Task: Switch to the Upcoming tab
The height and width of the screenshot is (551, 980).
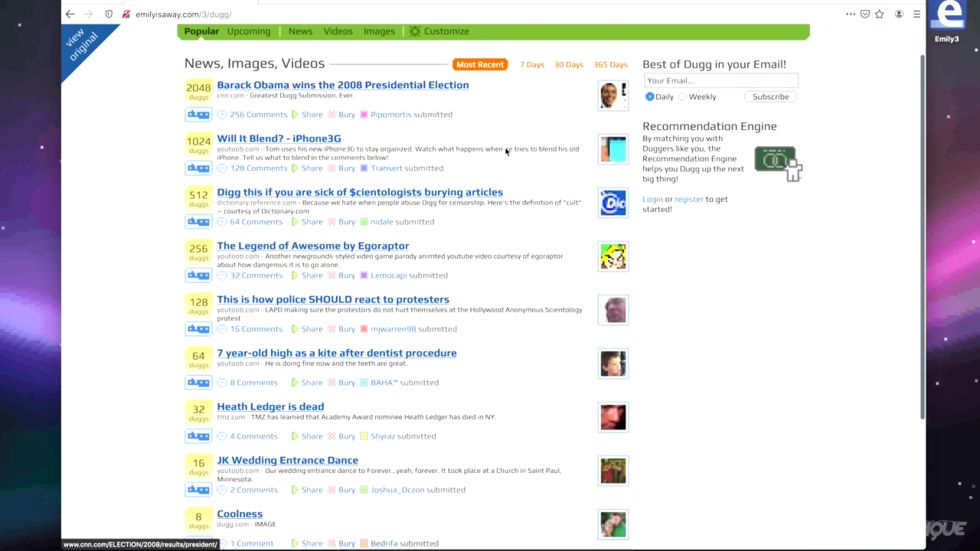Action: (x=249, y=31)
